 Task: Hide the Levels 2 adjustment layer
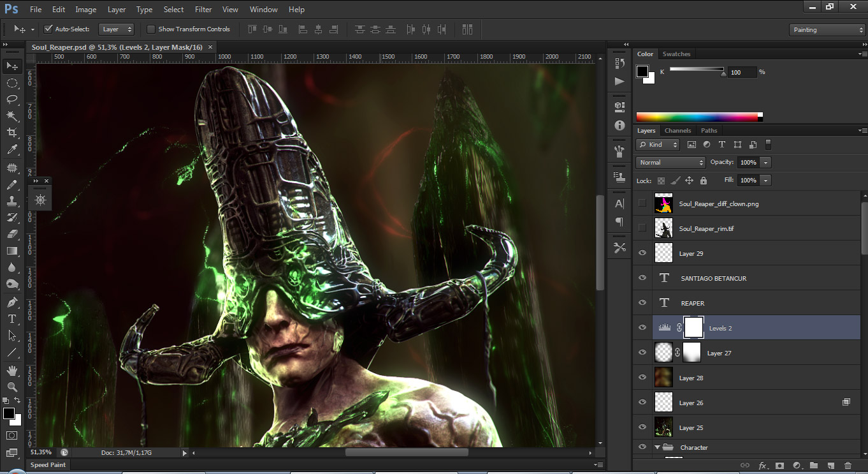click(642, 328)
